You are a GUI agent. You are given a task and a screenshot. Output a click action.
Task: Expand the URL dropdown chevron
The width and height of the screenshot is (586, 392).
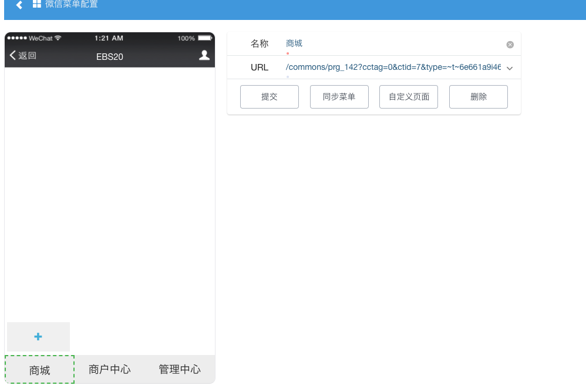coord(510,68)
